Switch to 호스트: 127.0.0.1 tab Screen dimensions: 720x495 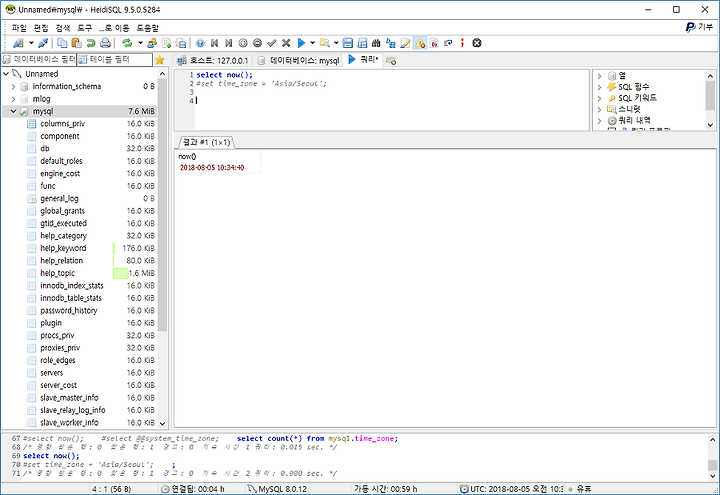213,61
